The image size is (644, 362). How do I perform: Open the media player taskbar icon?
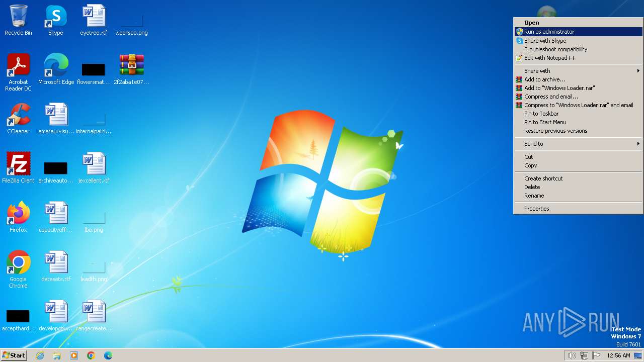74,355
